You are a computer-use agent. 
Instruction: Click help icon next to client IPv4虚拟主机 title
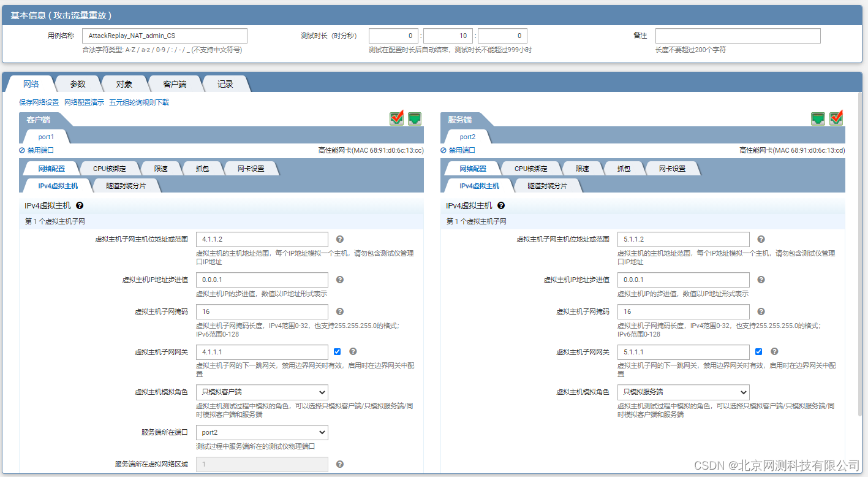click(80, 206)
